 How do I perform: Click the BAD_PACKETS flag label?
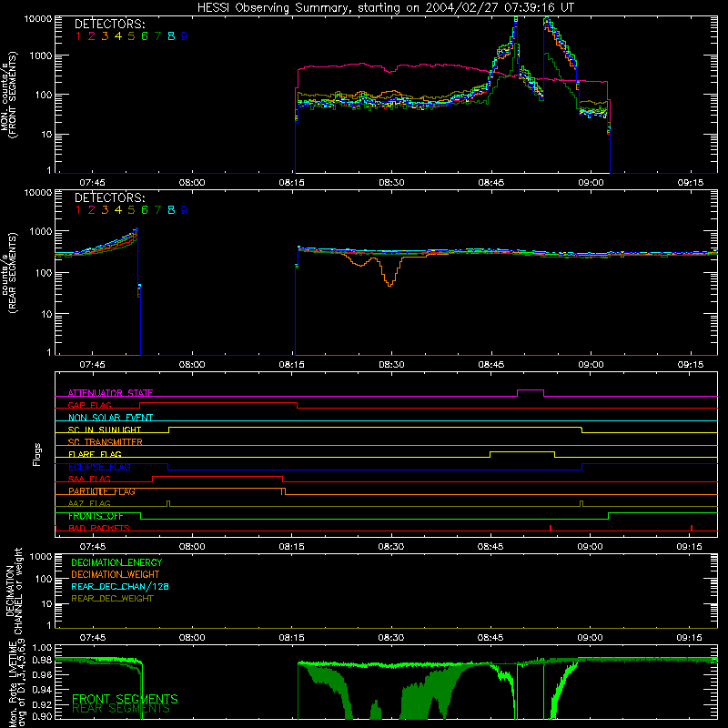click(99, 528)
